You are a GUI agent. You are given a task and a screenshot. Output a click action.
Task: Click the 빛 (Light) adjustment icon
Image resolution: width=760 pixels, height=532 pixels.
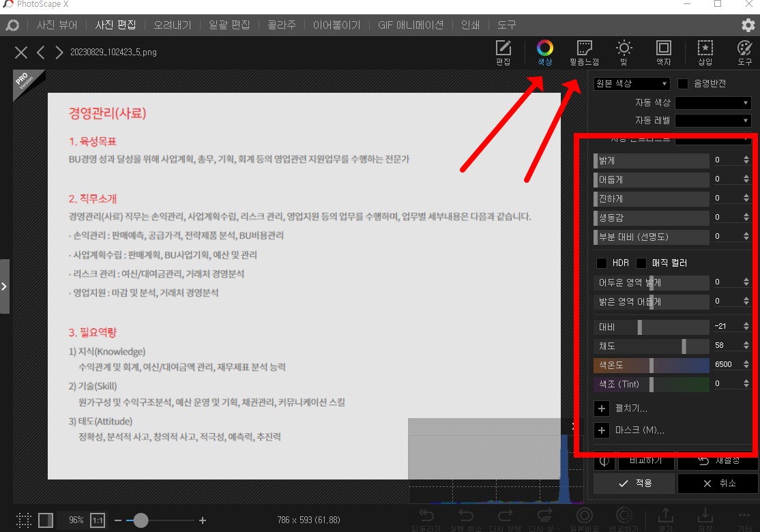pyautogui.click(x=624, y=52)
